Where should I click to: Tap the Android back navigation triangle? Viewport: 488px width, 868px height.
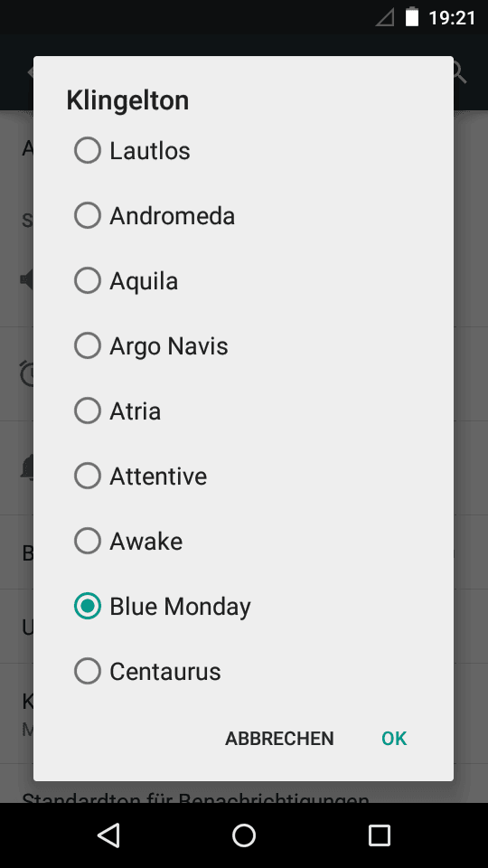108,835
